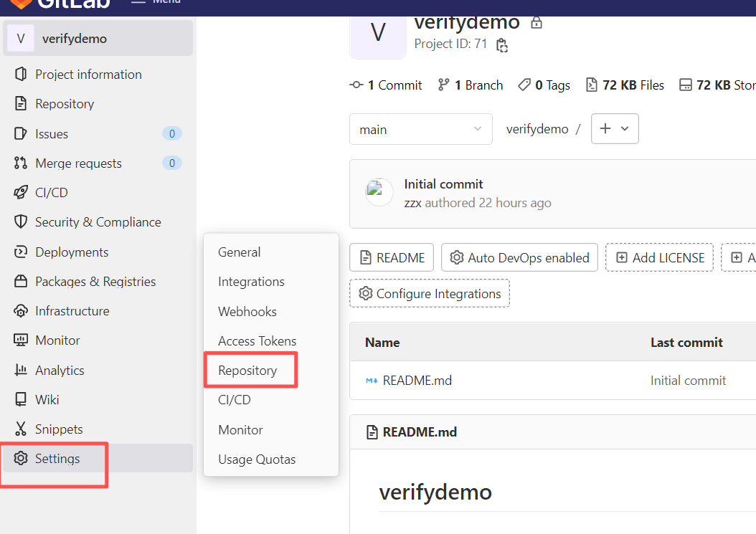The width and height of the screenshot is (756, 534).
Task: Click the README button
Action: 392,257
